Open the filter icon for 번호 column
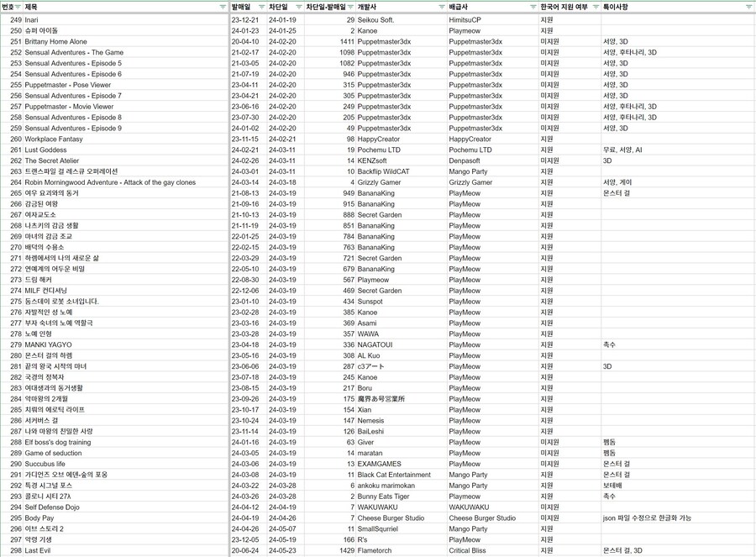Viewport: 756px width, 557px height. click(x=18, y=7)
